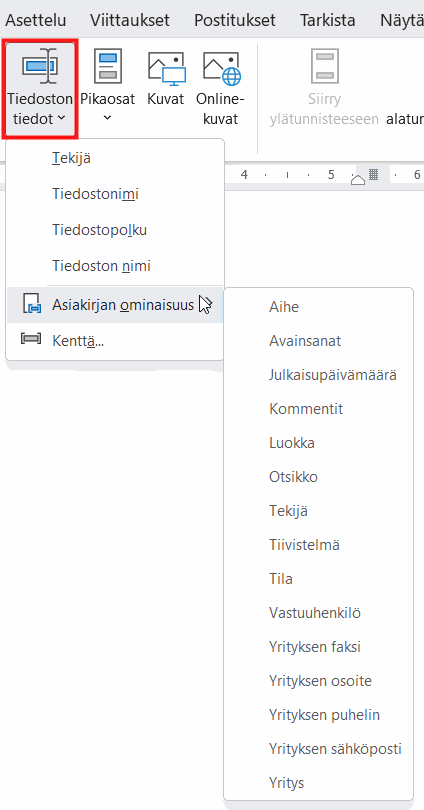This screenshot has width=424, height=810.
Task: Switch to the Viittaukset tab
Action: pyautogui.click(x=130, y=20)
